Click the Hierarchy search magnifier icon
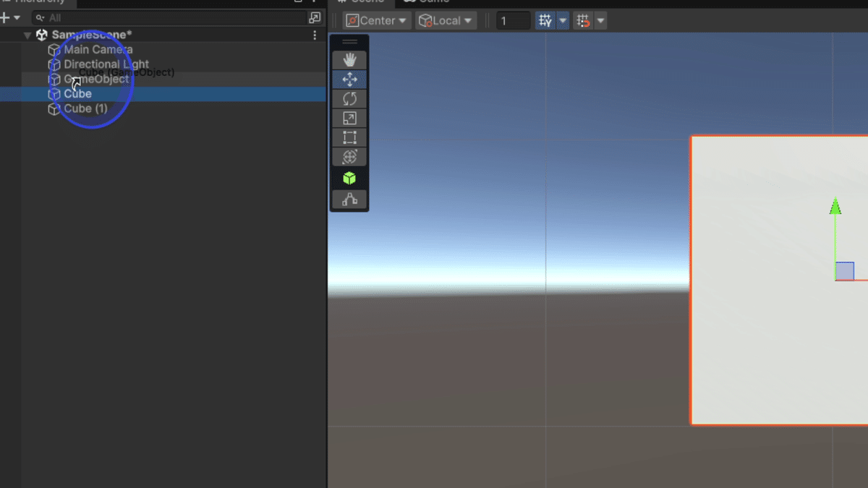 tap(41, 18)
